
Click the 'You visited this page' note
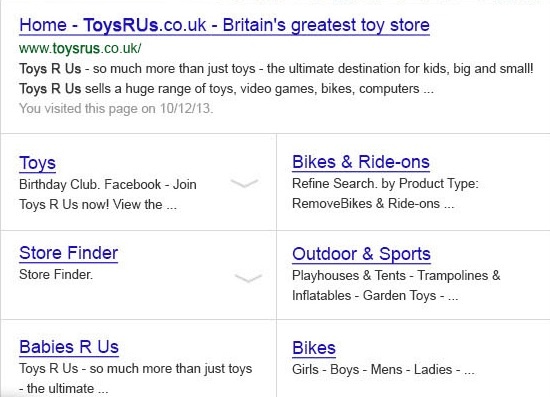coord(116,108)
